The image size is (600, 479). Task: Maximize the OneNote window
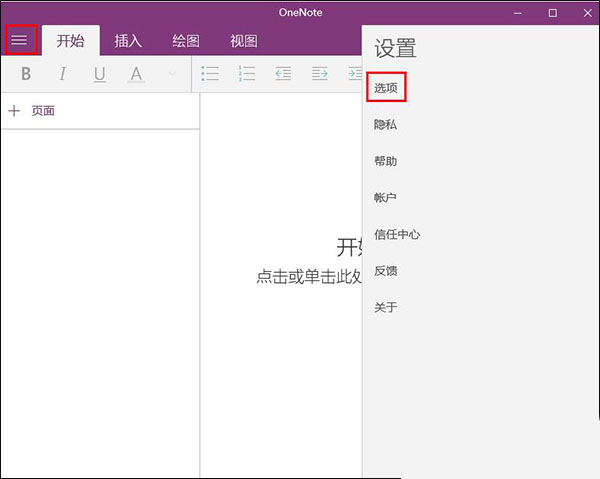pyautogui.click(x=553, y=13)
